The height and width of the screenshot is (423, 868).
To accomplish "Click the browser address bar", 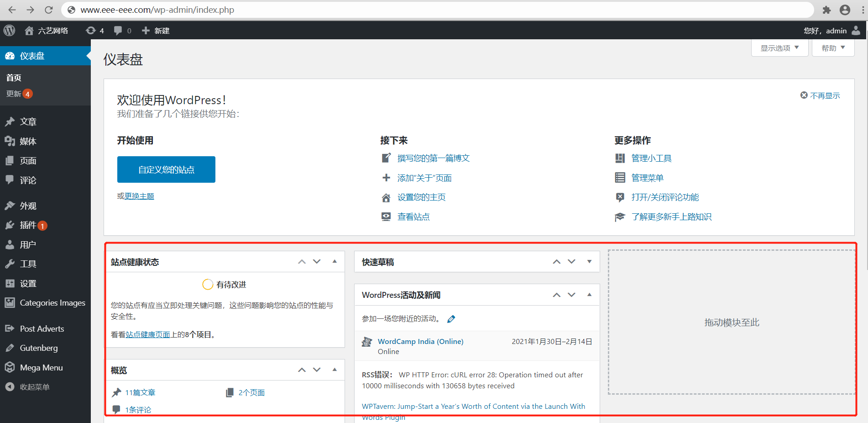I will [274, 10].
